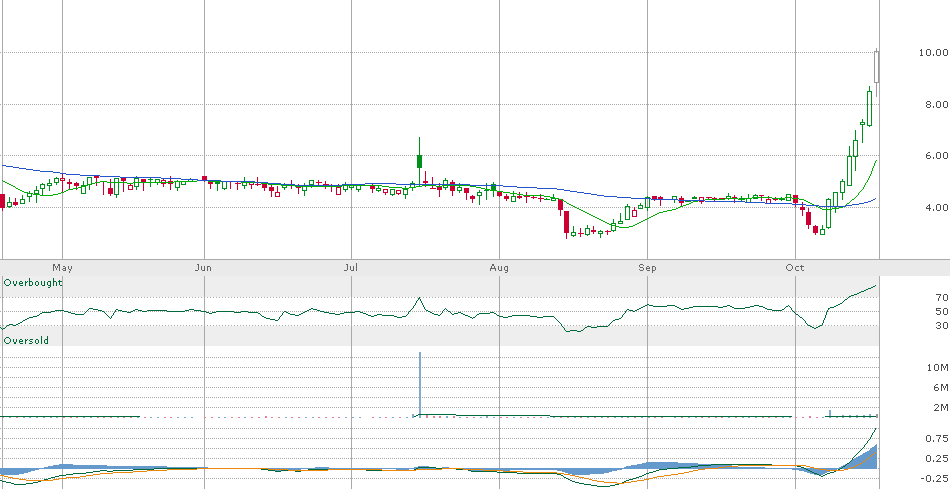Viewport: 950px width, 489px height.
Task: Click the 6.00 price axis label
Action: [x=936, y=156]
